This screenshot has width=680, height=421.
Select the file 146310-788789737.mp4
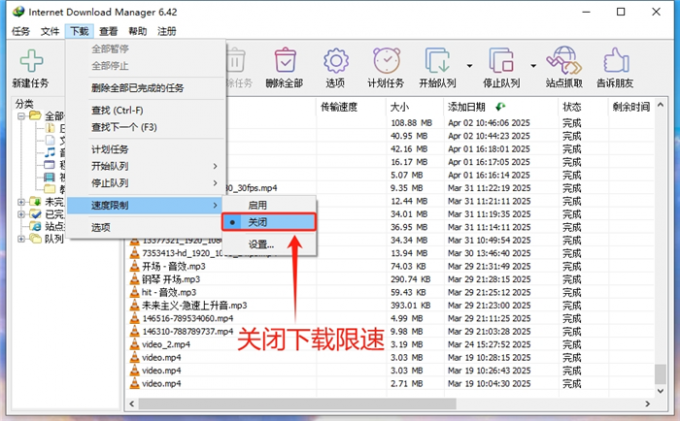pos(188,331)
